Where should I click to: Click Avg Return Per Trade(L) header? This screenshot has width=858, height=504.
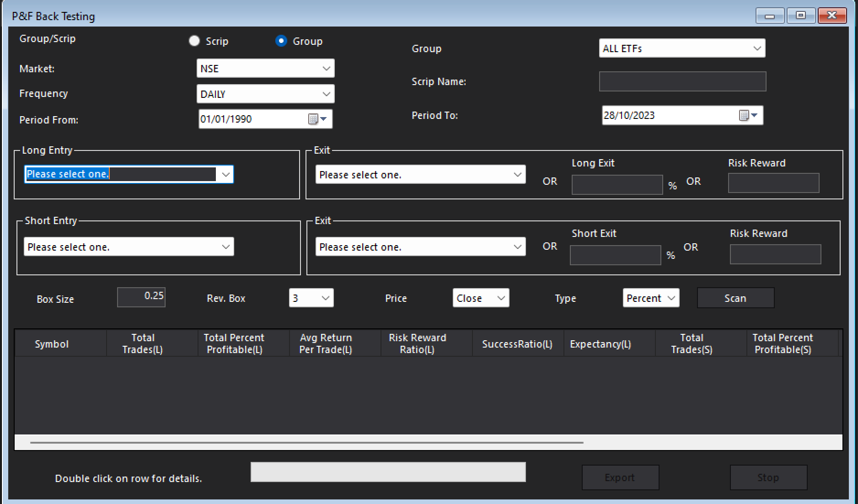coord(335,343)
